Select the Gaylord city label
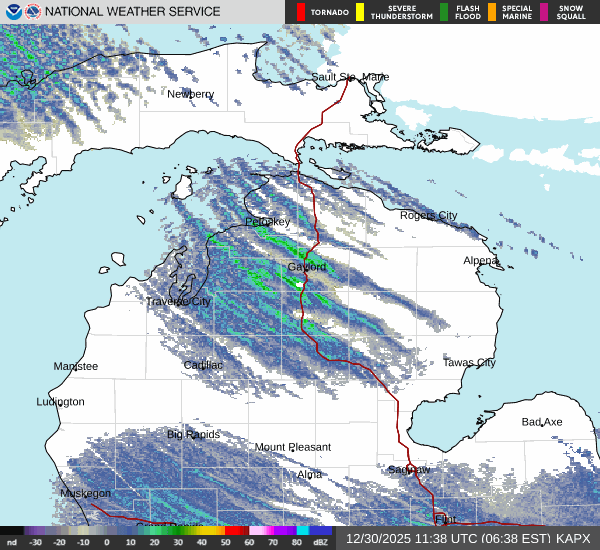Screen dimensions: 600x550 pos(307,267)
